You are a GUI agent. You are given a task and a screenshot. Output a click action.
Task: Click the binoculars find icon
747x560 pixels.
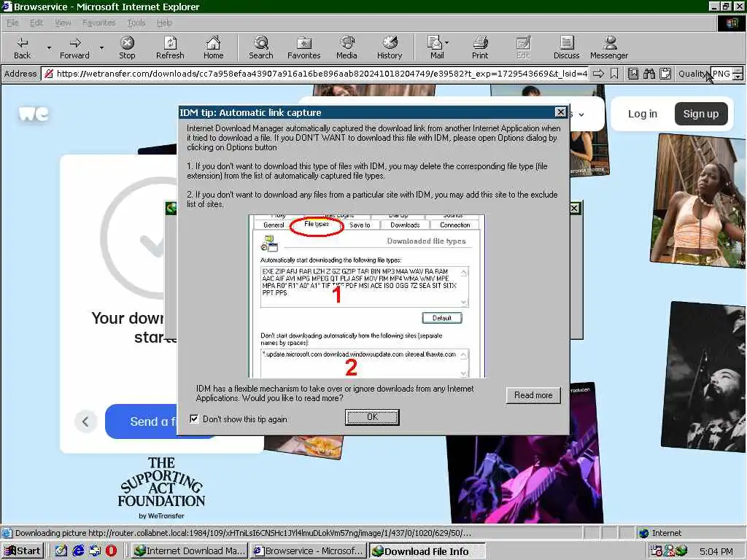point(649,74)
